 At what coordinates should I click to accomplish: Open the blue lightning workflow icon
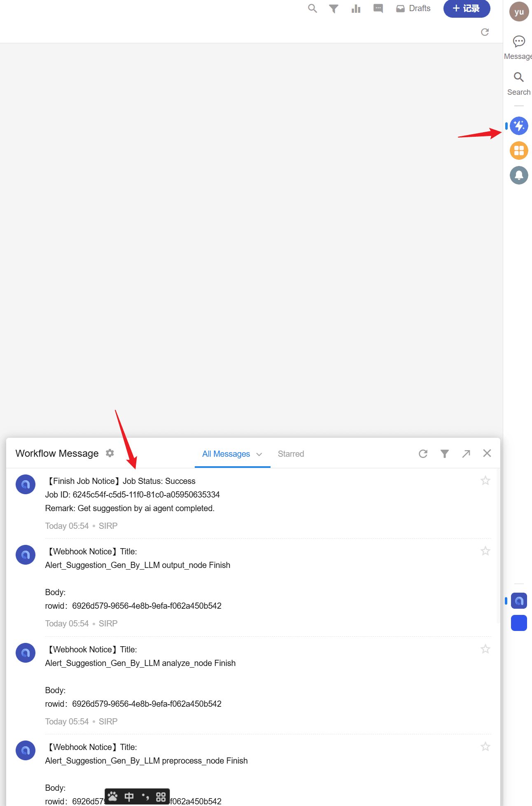point(519,126)
